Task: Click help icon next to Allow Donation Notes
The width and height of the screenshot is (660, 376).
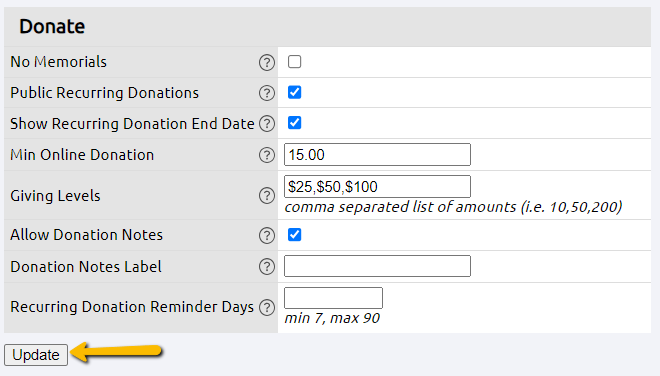Action: pos(266,235)
